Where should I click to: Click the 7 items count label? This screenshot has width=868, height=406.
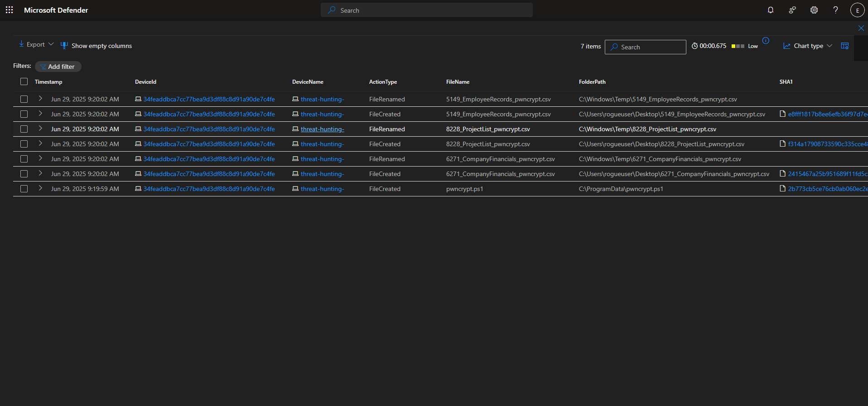coord(591,46)
